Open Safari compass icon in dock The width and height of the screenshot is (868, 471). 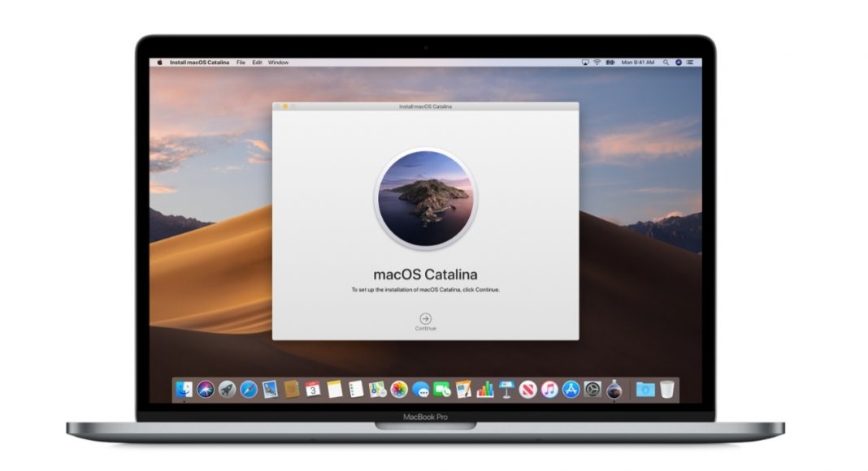[249, 390]
